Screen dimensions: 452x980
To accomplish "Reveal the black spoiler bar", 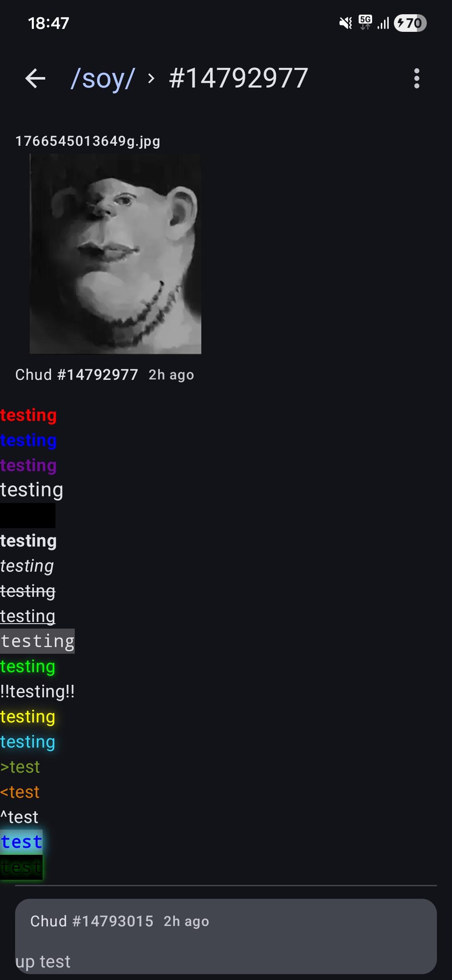I will (x=28, y=515).
